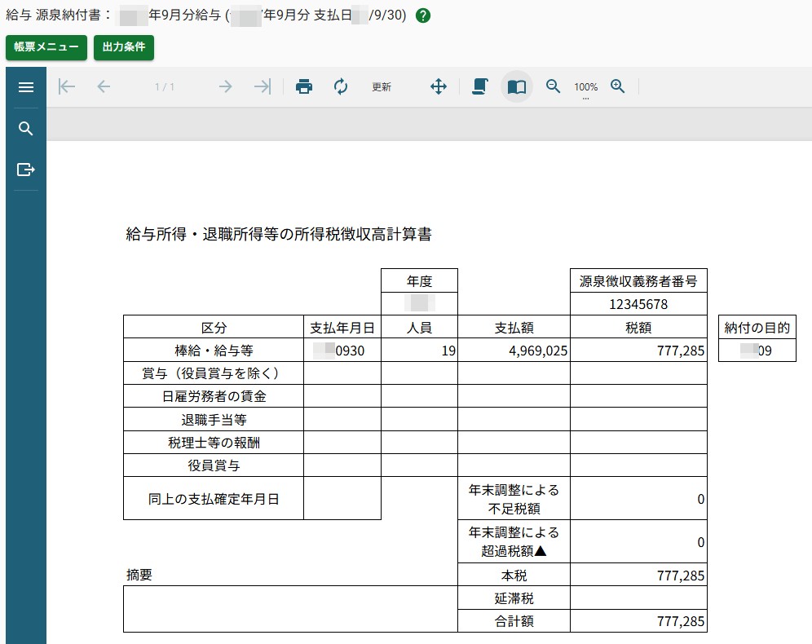Click the 年末調整による不足税額 label
This screenshot has height=644, width=812.
point(514,499)
